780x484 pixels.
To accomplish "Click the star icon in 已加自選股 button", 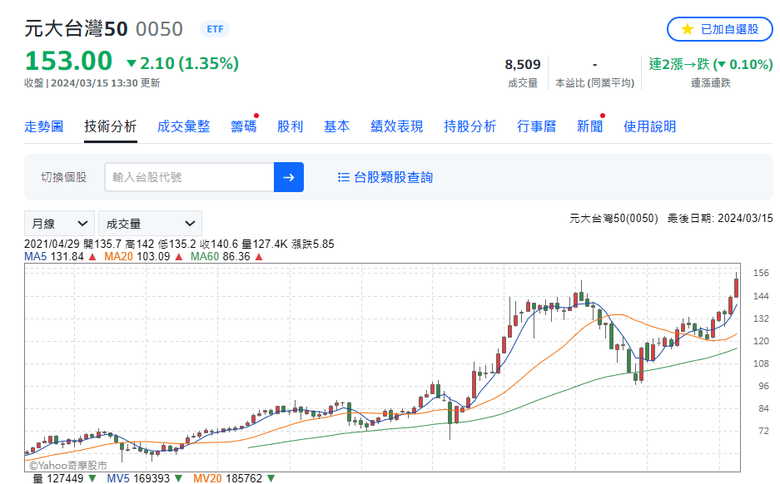I will point(687,29).
